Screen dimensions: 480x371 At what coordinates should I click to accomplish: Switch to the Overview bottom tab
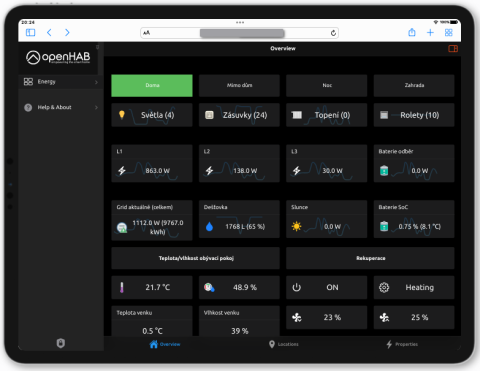[165, 344]
